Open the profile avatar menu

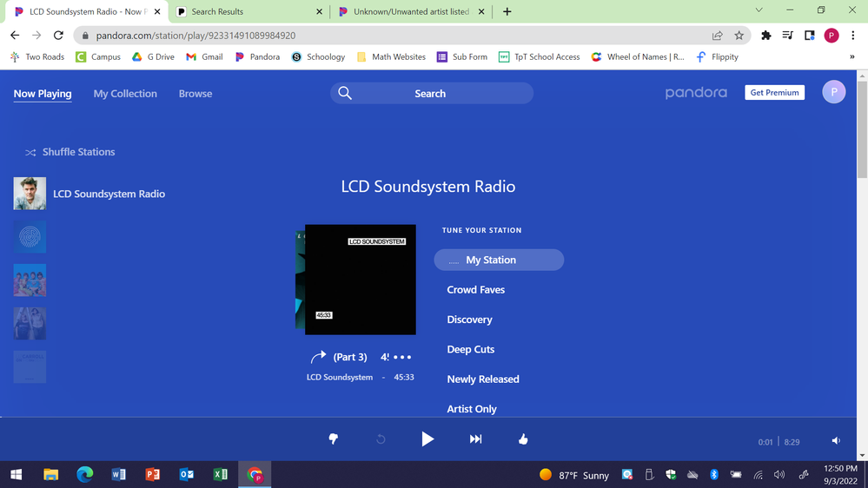pos(833,93)
